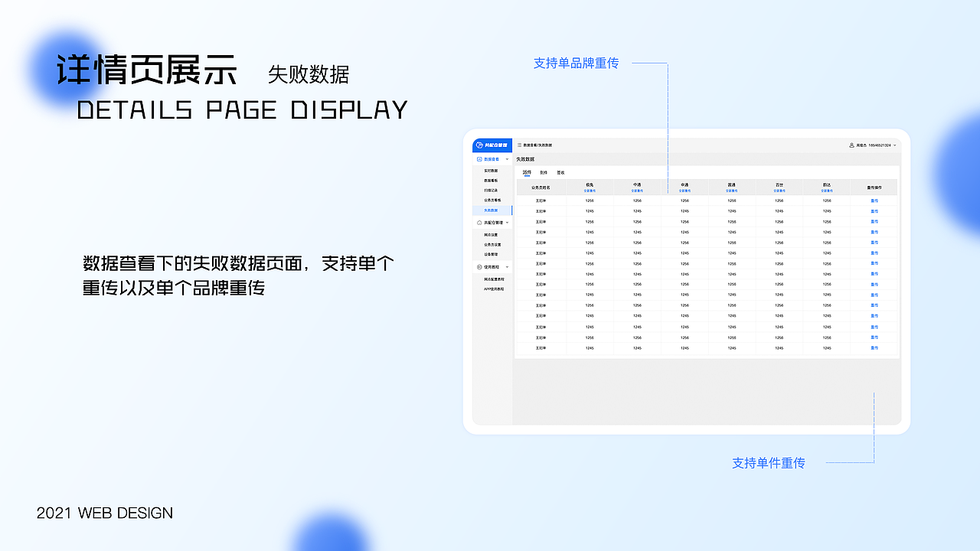This screenshot has height=551, width=980.
Task: Expand the 共配仓管理 section chevron
Action: [507, 222]
